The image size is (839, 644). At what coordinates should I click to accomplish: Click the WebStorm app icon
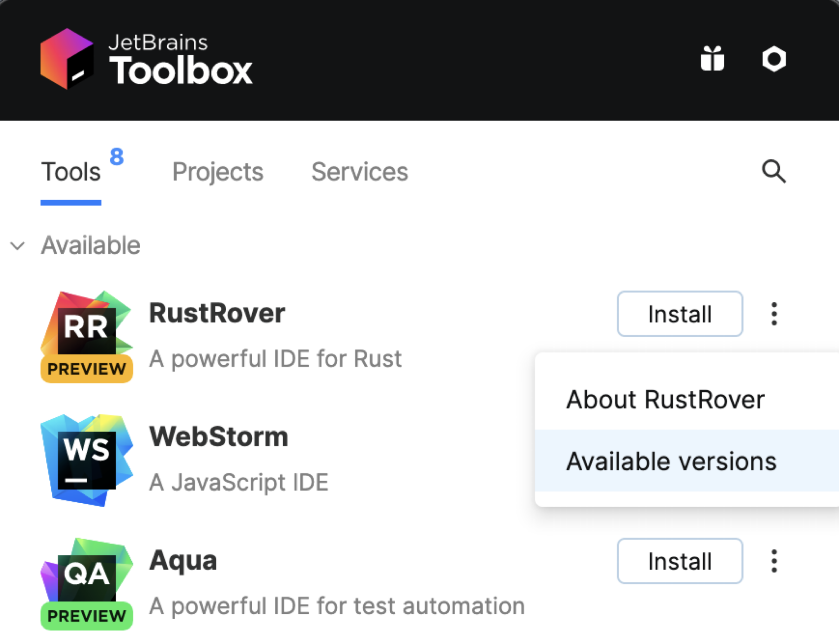coord(87,460)
